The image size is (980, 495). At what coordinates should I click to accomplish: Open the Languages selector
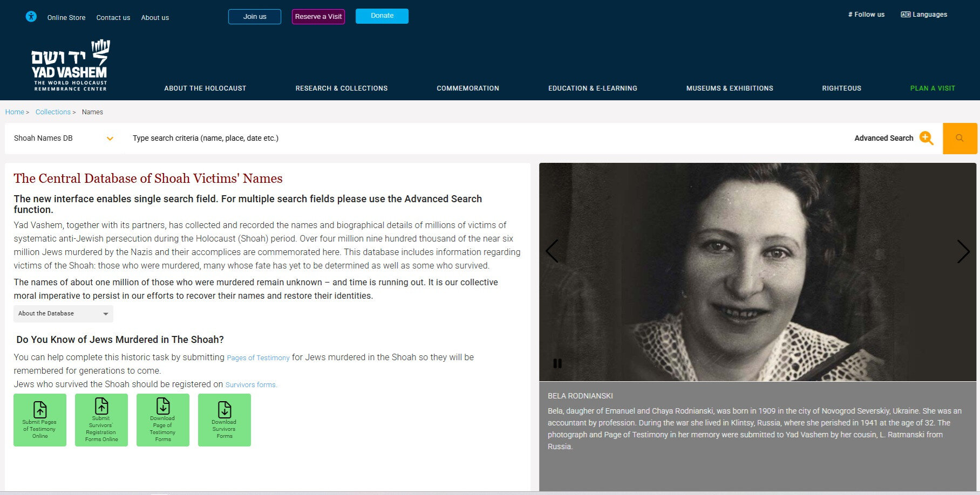(924, 15)
